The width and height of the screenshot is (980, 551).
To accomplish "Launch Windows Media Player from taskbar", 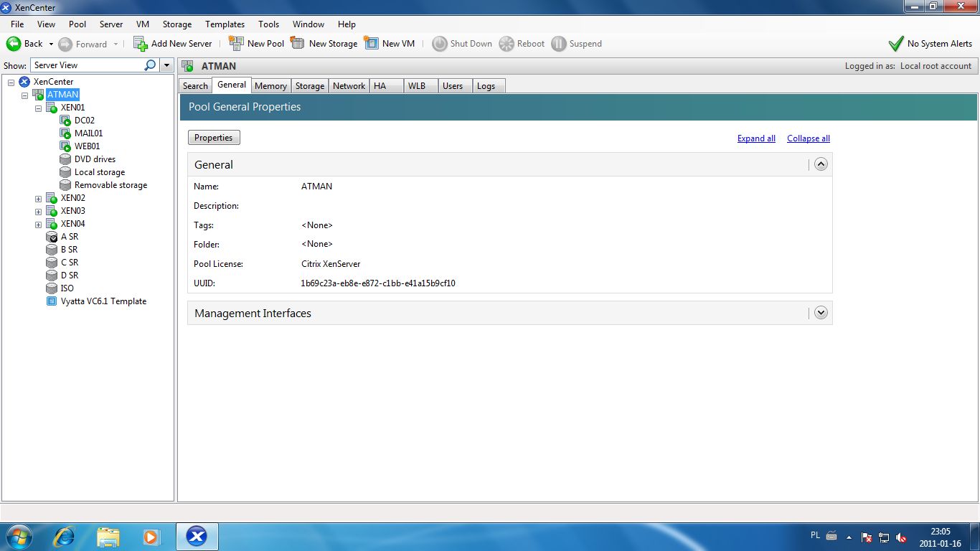I will pos(151,536).
